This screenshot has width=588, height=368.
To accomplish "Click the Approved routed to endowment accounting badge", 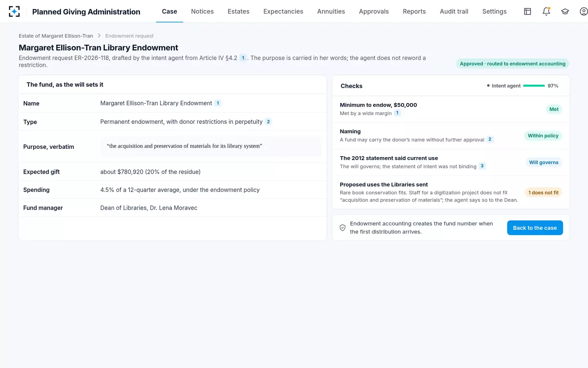I will [x=512, y=63].
